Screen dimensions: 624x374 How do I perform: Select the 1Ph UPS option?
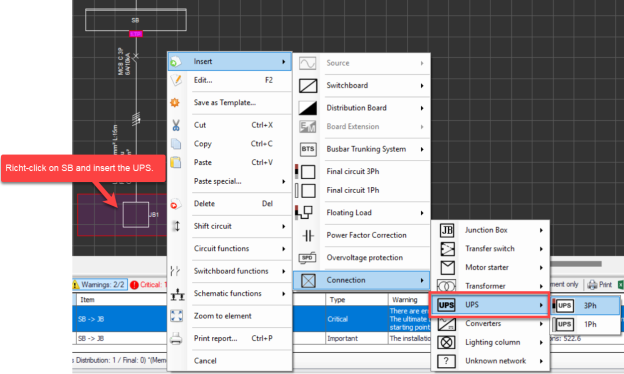[585, 324]
